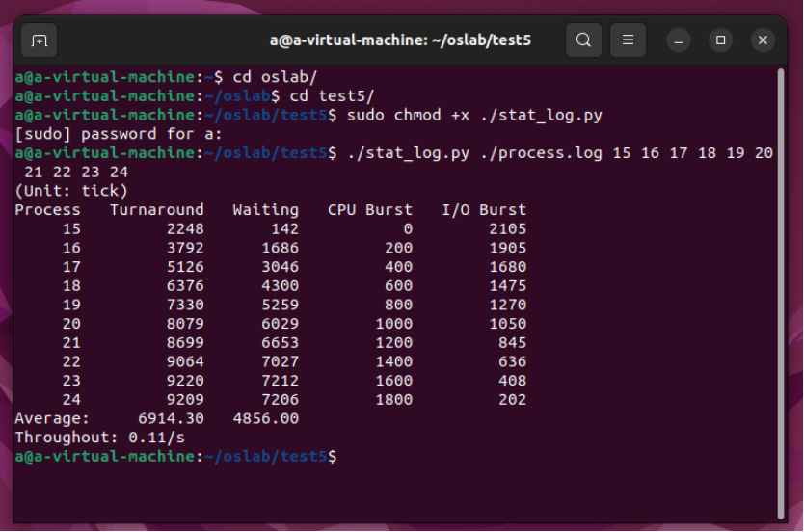Click I/O burst value 1680
This screenshot has height=532, width=804.
click(508, 267)
